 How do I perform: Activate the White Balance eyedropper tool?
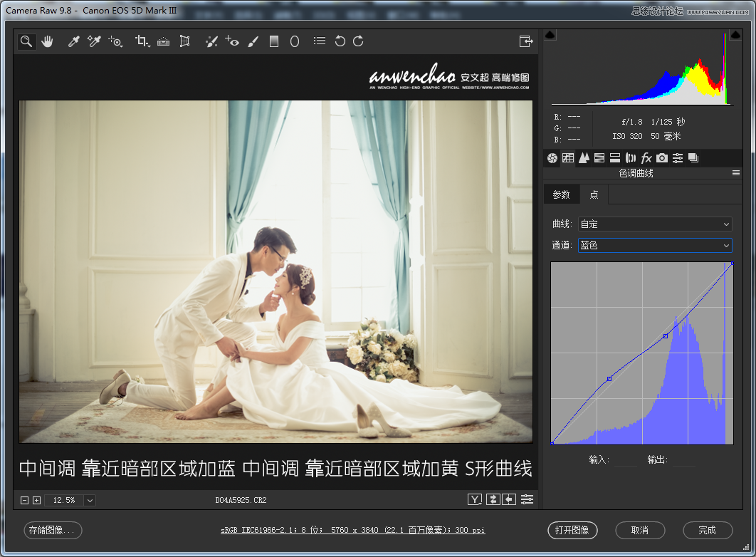point(73,41)
